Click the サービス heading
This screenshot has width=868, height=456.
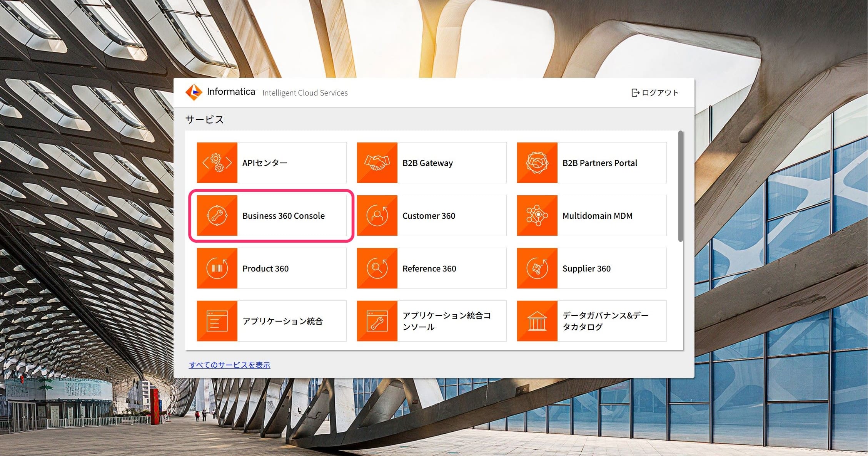coord(204,119)
